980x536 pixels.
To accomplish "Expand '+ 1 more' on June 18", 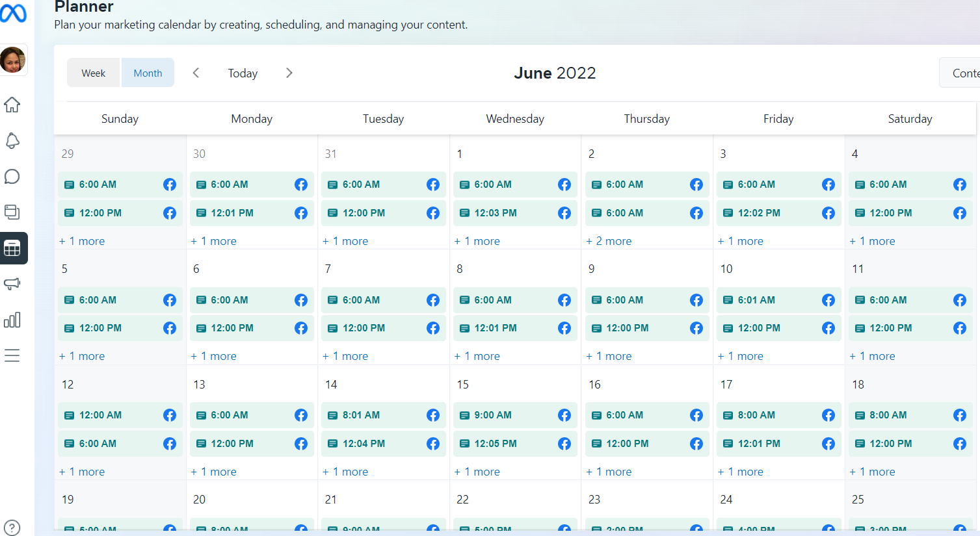I will click(872, 472).
